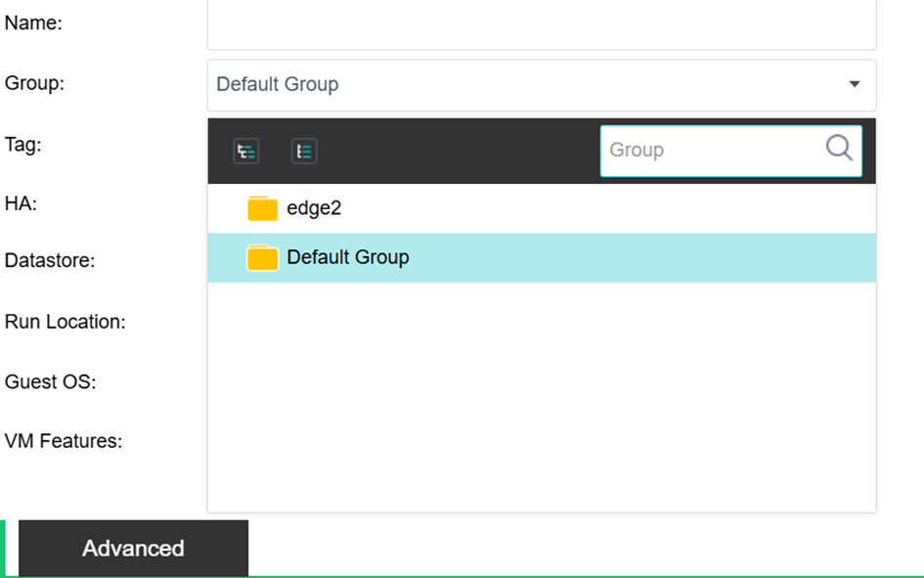Choose the highlighted Default Group entry

pos(347,258)
